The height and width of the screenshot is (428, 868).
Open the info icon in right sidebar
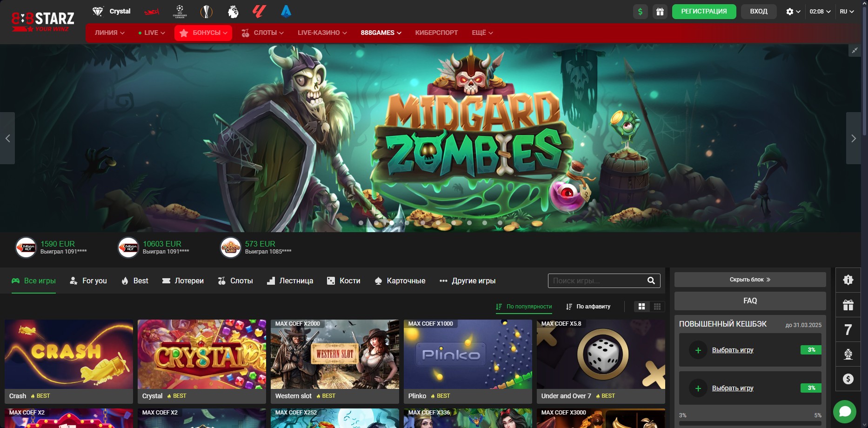point(848,280)
